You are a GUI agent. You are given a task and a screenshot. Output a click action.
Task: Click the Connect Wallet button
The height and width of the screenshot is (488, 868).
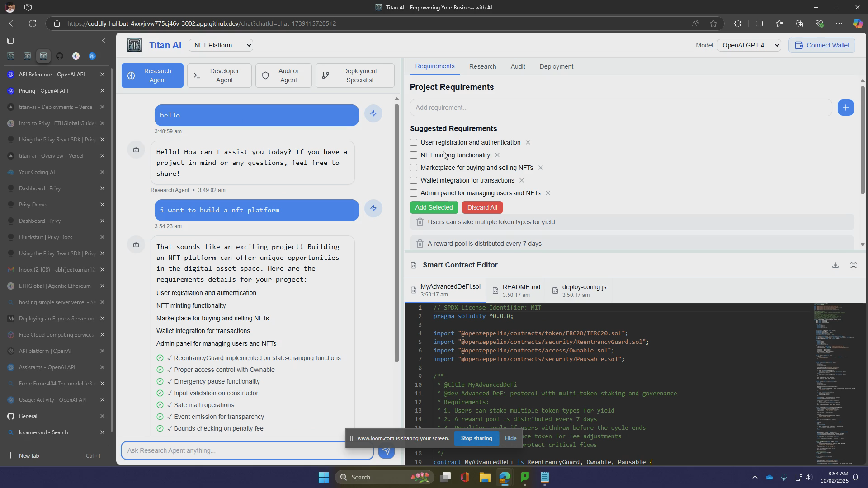[821, 45]
